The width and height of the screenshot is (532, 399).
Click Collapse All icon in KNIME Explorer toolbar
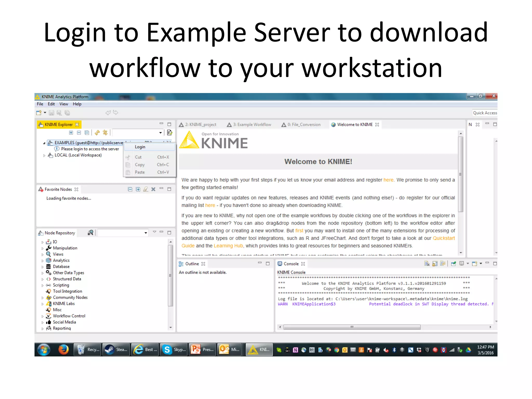(87, 133)
